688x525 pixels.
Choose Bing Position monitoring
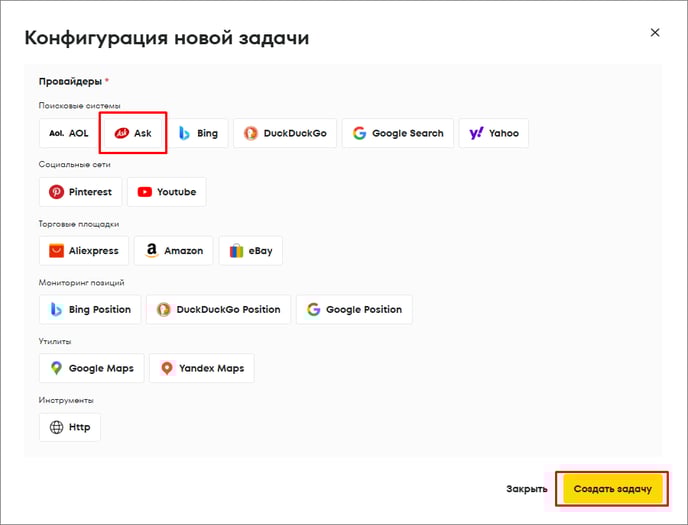(90, 309)
